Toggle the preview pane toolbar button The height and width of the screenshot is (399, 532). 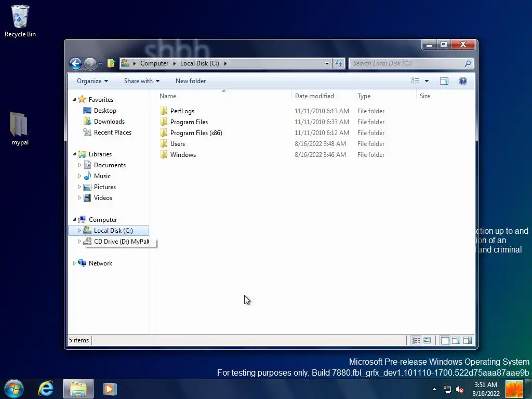click(x=444, y=81)
